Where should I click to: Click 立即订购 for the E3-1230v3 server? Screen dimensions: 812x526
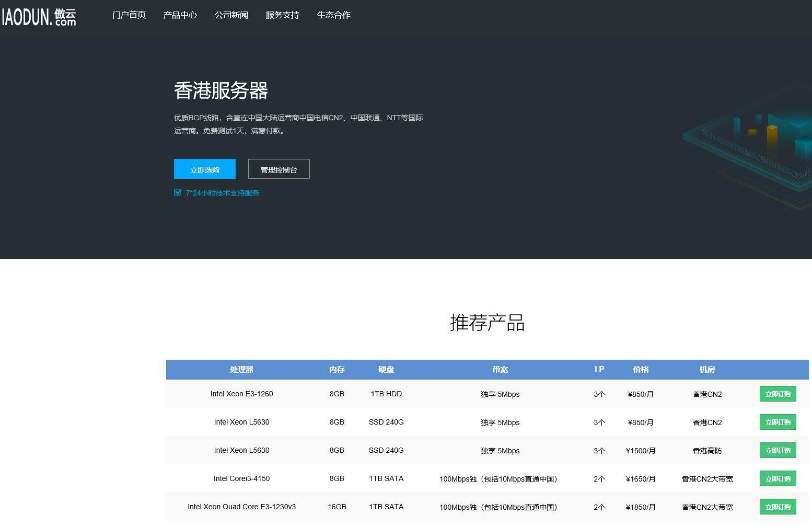(x=778, y=506)
